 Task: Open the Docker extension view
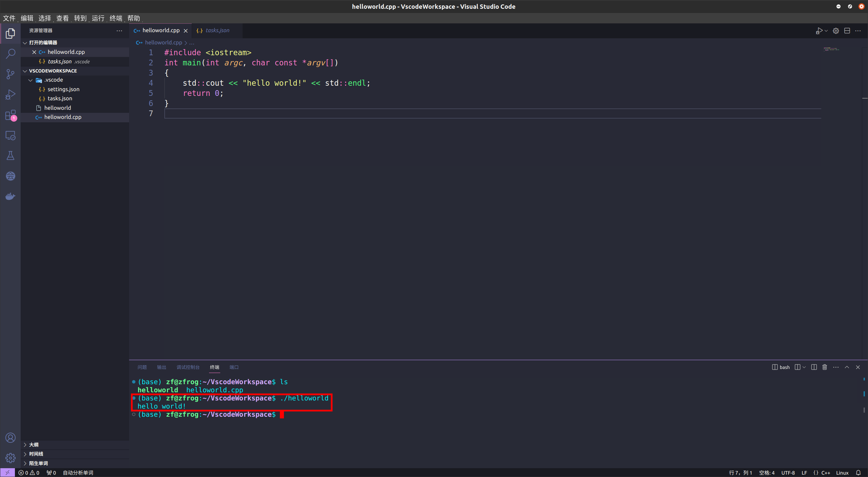click(x=11, y=196)
